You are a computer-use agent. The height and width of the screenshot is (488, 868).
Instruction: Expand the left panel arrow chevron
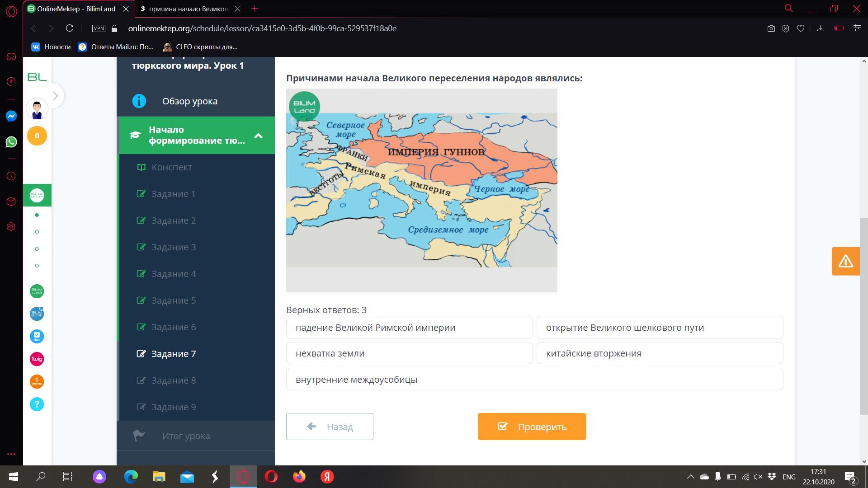coord(55,96)
